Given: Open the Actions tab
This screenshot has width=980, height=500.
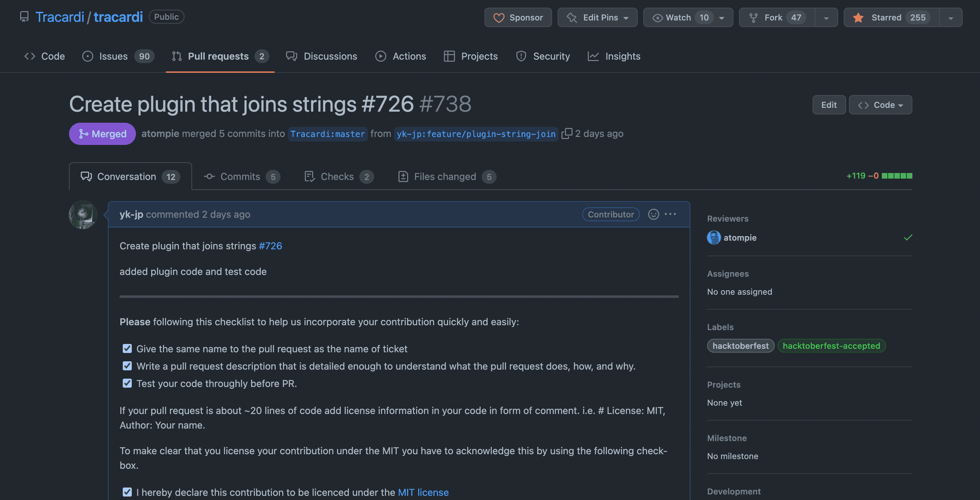Looking at the screenshot, I should click(401, 56).
